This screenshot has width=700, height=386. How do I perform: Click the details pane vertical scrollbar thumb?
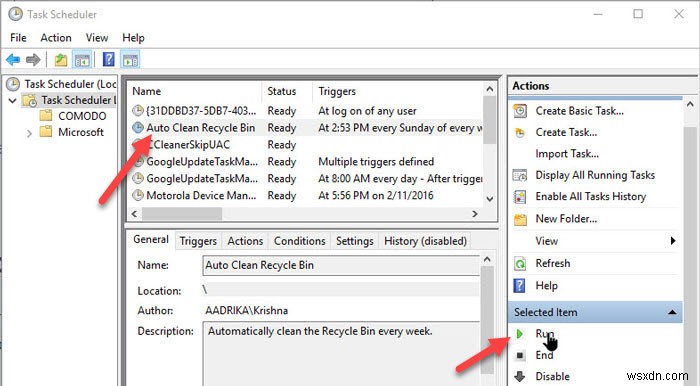[487, 319]
